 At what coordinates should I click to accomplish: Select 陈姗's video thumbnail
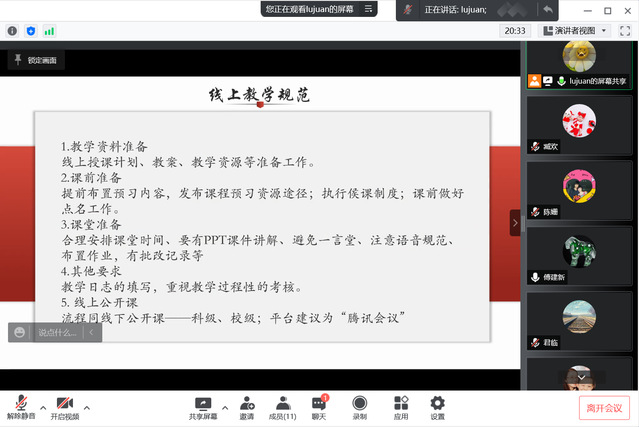click(579, 188)
